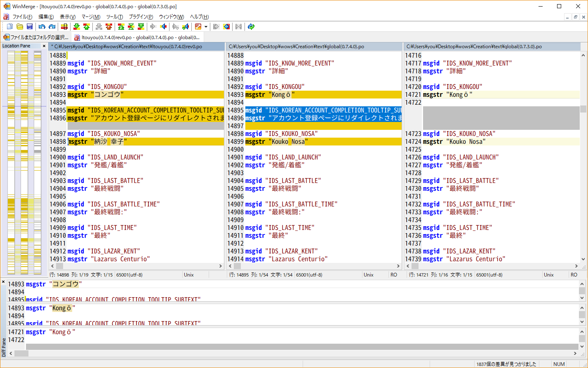Click msgid "IDS_LAZAR_KENT" in right pane
Viewport: 588px width, 368px height.
click(459, 251)
